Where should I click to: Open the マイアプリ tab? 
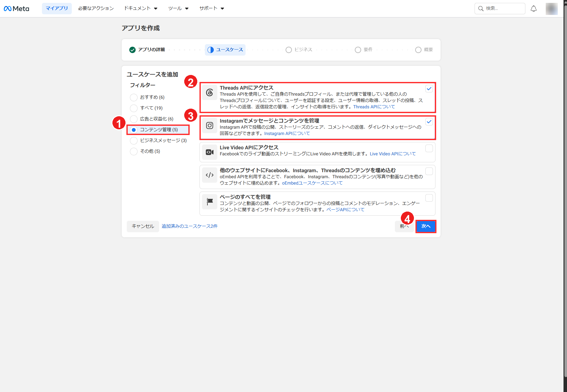tap(57, 9)
